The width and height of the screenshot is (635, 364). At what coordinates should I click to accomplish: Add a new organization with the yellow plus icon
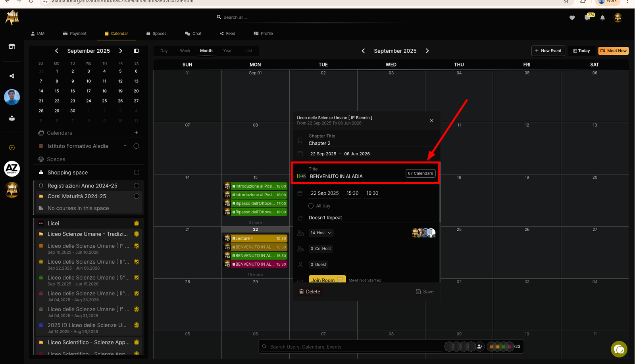pos(12,148)
